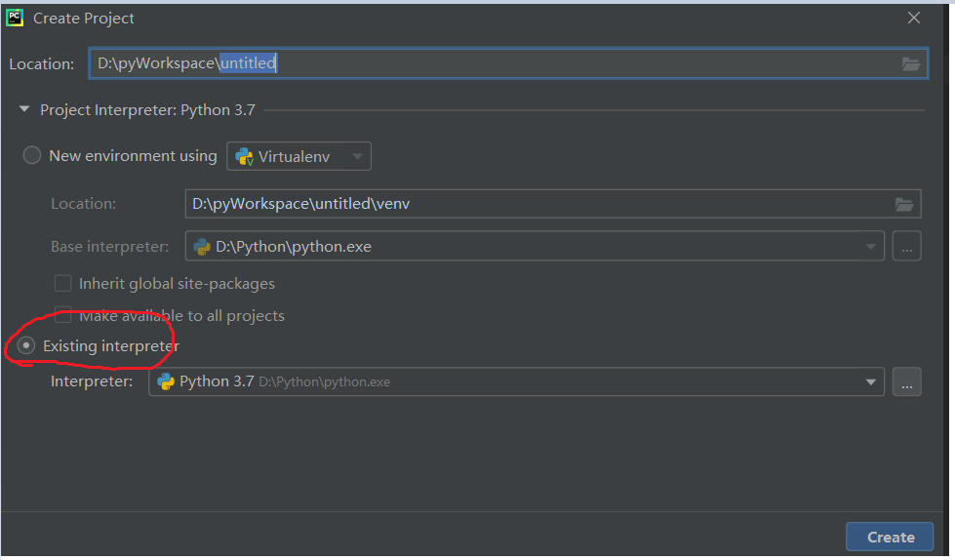Select the New environment using radio button
Image resolution: width=955 pixels, height=560 pixels.
(x=31, y=155)
